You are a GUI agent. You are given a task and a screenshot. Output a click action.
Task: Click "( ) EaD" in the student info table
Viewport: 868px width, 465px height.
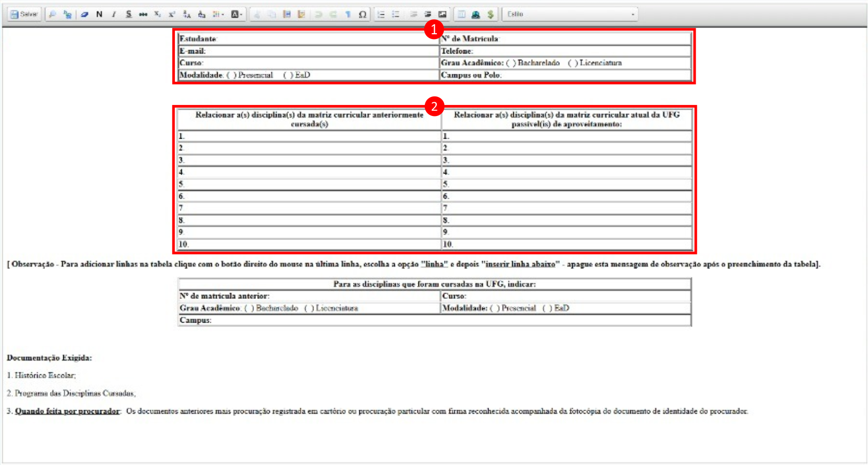297,75
